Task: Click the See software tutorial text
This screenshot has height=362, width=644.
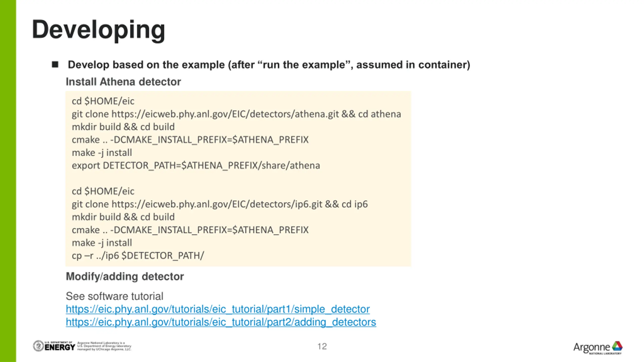Action: click(x=114, y=296)
